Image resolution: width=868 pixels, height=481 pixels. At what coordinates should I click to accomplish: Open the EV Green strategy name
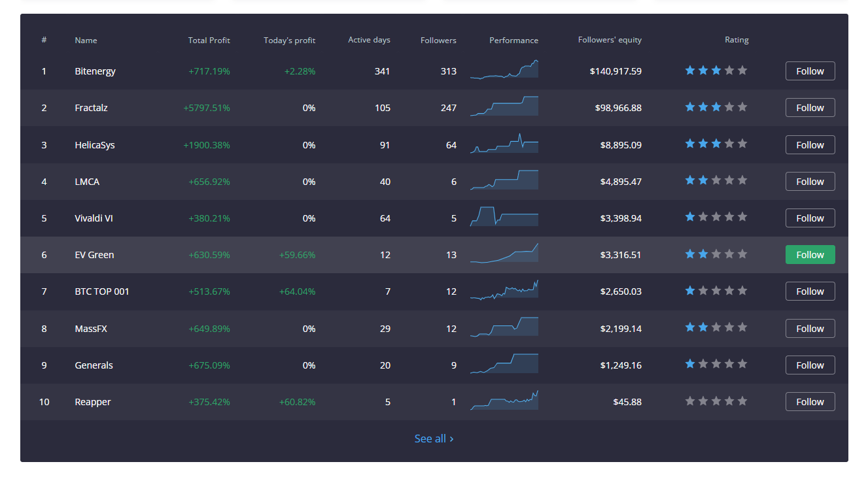94,255
